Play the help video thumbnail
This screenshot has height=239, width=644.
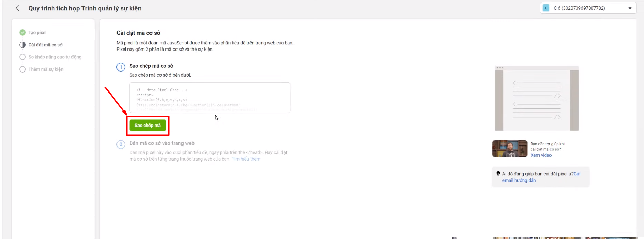510,149
